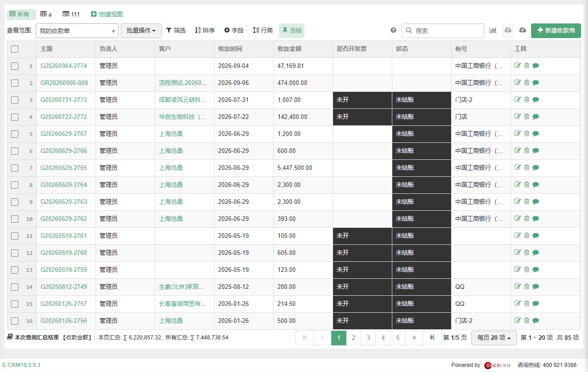Click the cloud download icon
Screen dimensions: 588x372
522,30
